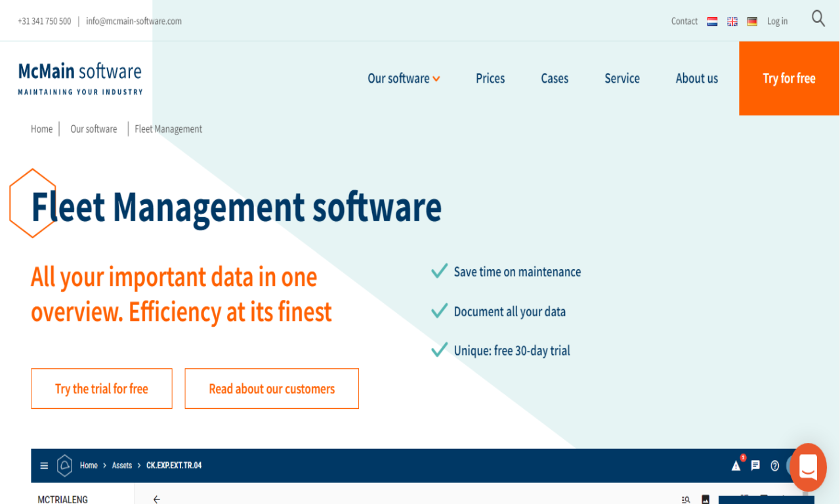Image resolution: width=840 pixels, height=504 pixels.
Task: Open the Cases menu item
Action: pos(555,79)
